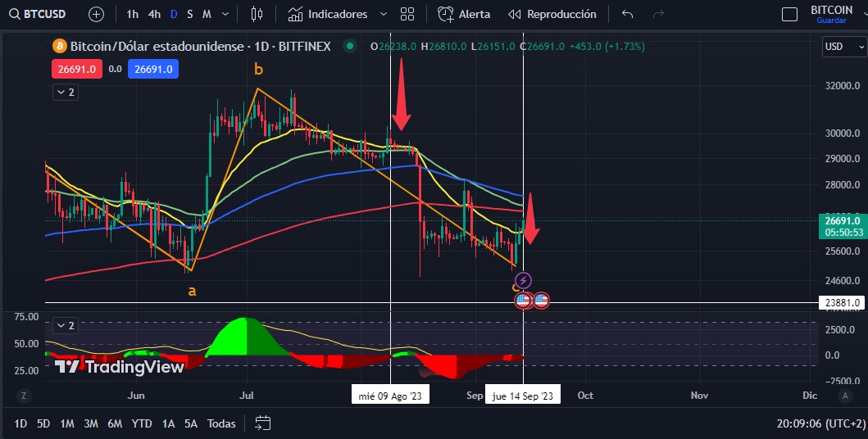The image size is (868, 439).
Task: Select the weekly S timeframe
Action: [x=190, y=15]
